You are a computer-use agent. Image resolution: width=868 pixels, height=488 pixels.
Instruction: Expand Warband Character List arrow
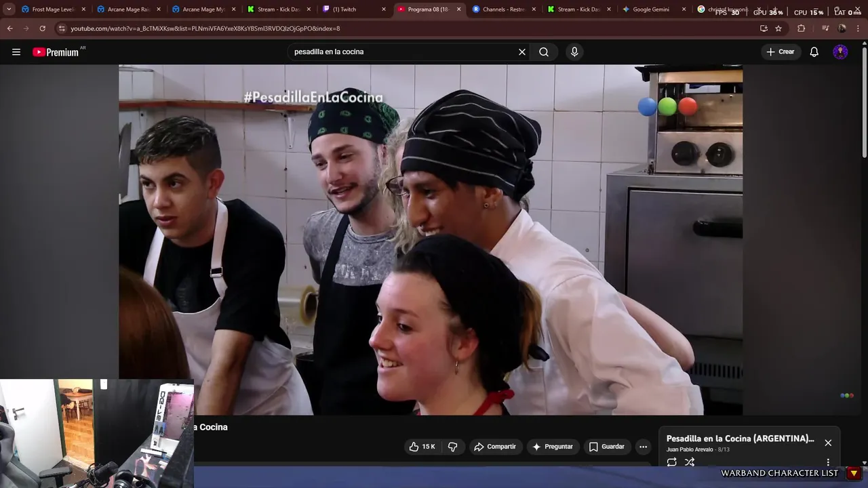854,473
